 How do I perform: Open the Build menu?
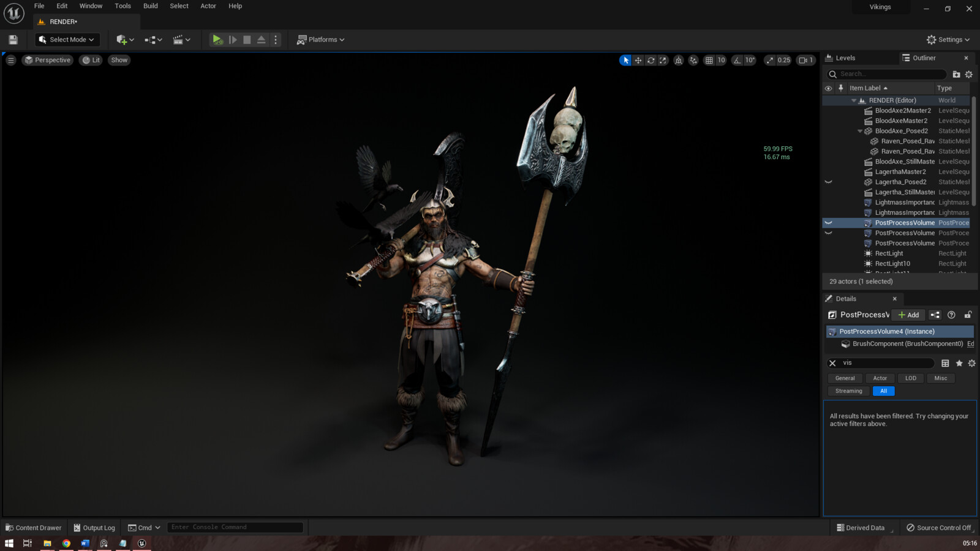click(151, 6)
